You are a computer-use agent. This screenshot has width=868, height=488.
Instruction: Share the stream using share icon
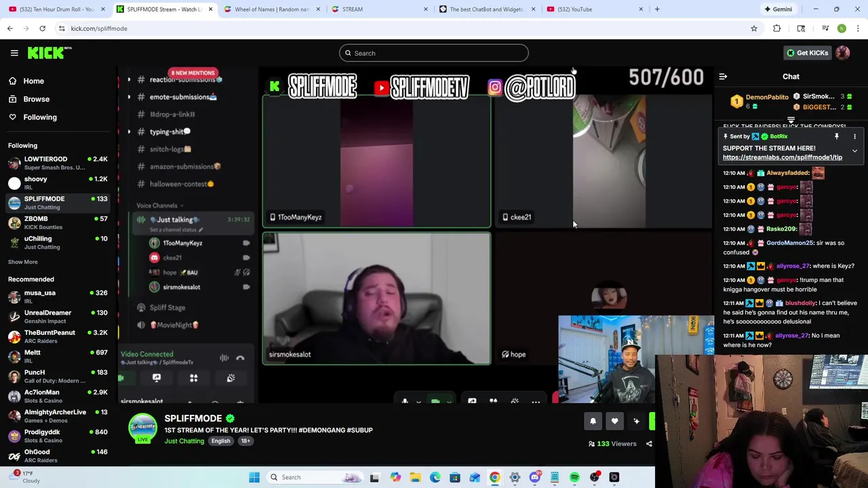pos(649,444)
